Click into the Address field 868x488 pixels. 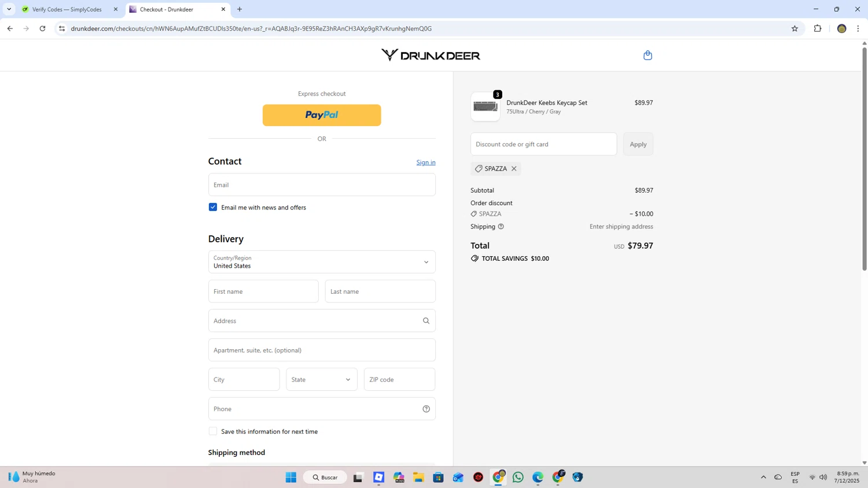322,321
